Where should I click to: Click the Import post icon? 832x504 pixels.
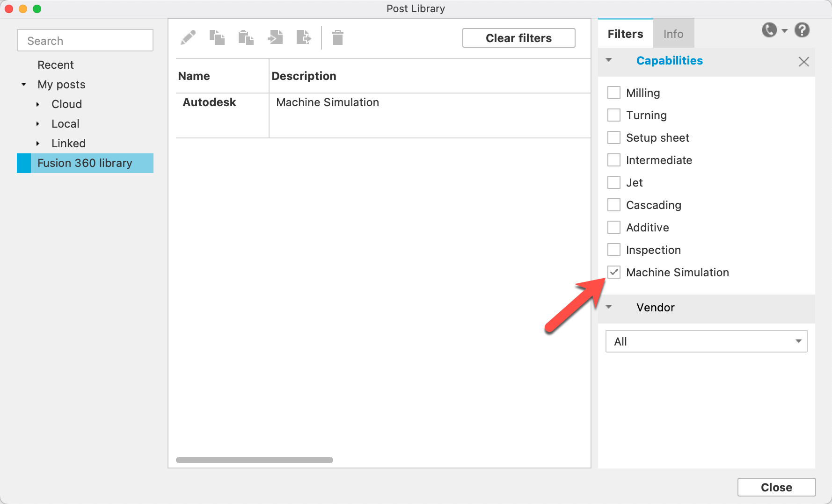click(x=275, y=37)
